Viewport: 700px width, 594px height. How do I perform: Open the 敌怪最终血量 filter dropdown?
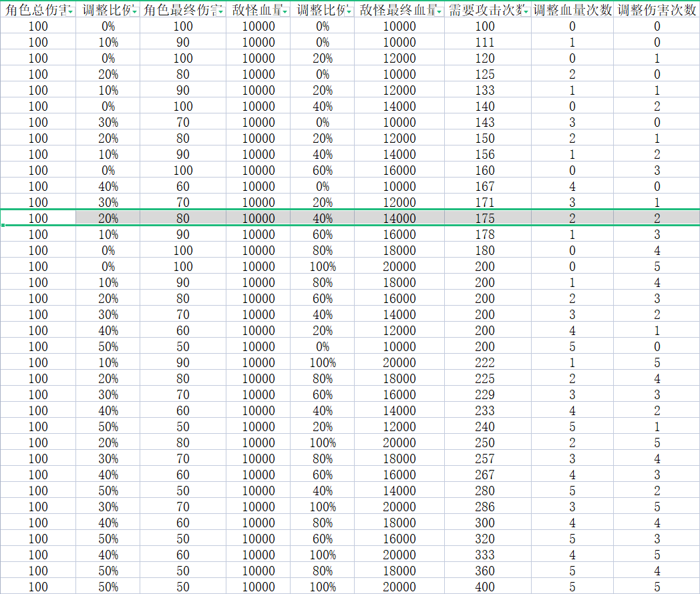click(x=440, y=12)
